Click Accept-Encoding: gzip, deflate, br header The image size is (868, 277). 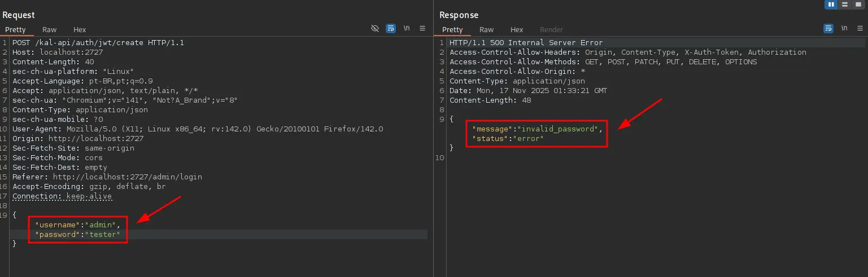click(89, 187)
